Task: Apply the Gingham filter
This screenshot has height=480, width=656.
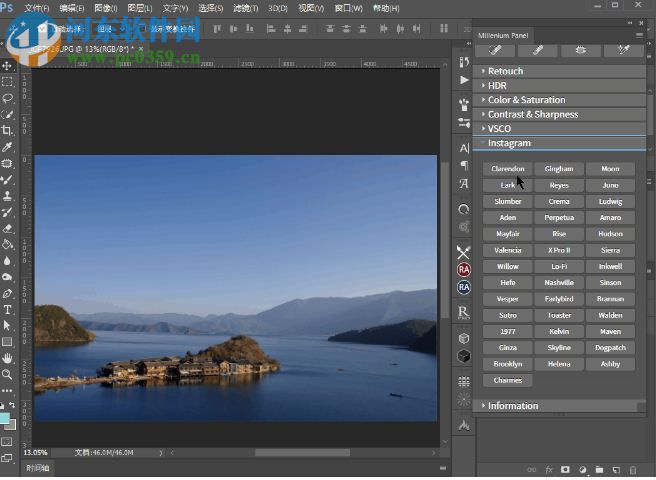Action: pyautogui.click(x=559, y=169)
